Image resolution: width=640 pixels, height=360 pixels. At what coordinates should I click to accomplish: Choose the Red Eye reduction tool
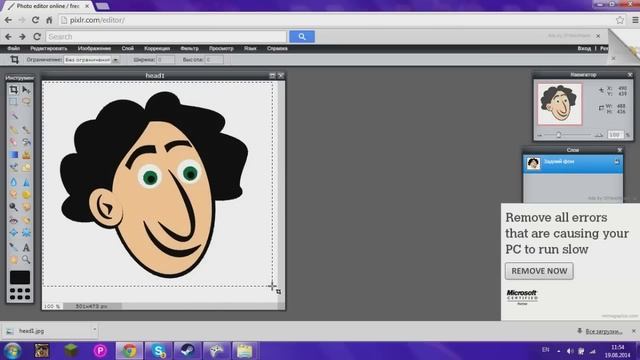(x=13, y=220)
